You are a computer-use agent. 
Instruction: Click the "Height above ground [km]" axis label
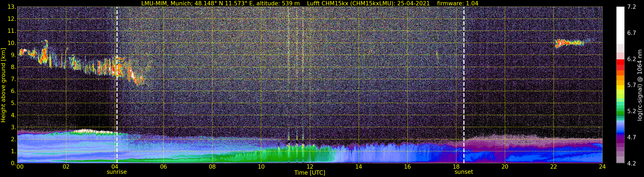[3, 85]
